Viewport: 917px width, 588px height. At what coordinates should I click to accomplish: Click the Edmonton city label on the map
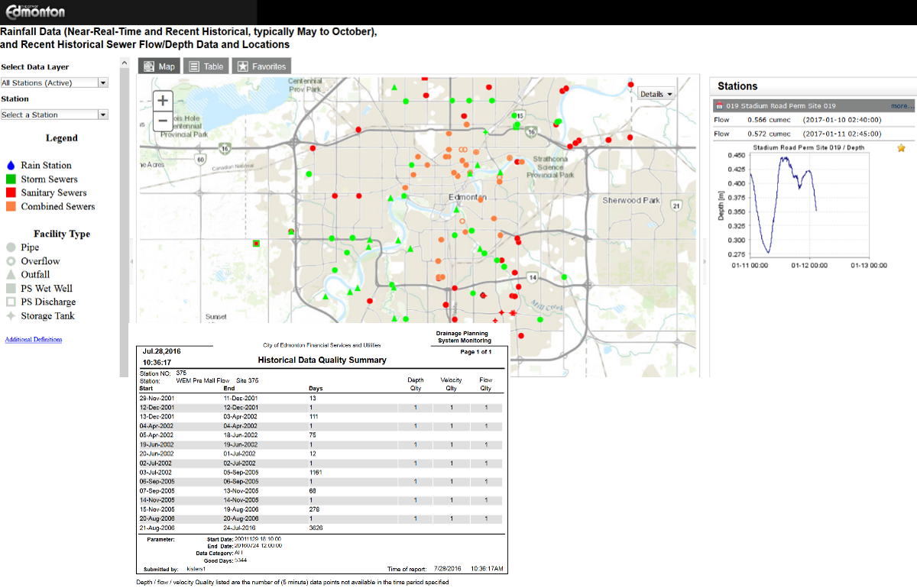(466, 197)
